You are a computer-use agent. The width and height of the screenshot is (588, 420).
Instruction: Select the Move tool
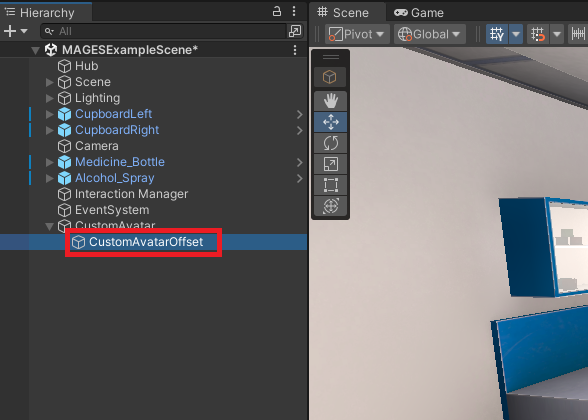click(330, 122)
